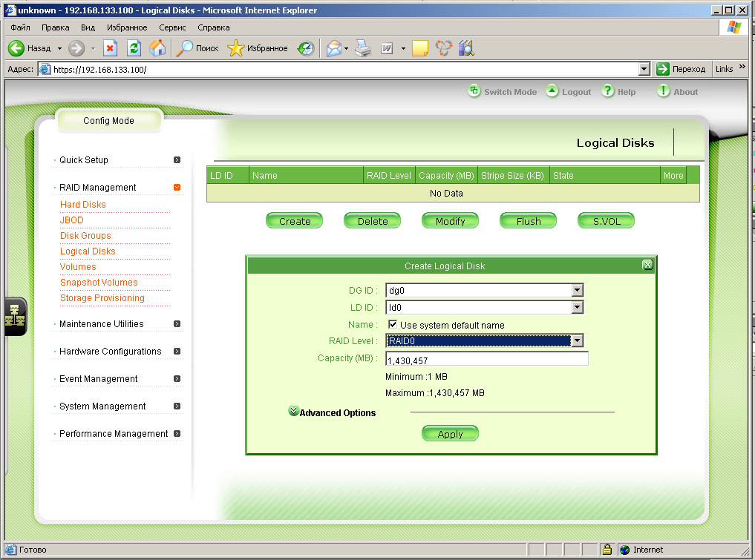The height and width of the screenshot is (560, 755).
Task: Expand System Management menu
Action: coord(177,406)
